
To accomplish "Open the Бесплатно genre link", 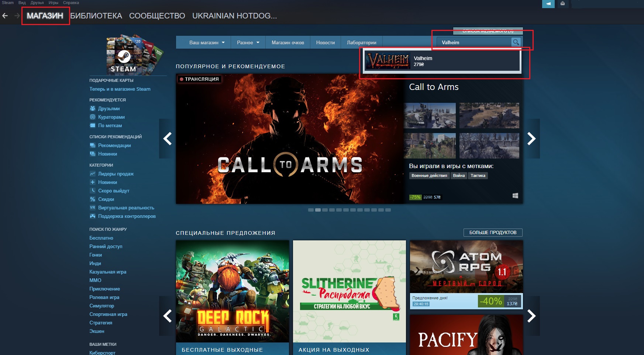I will coord(101,238).
